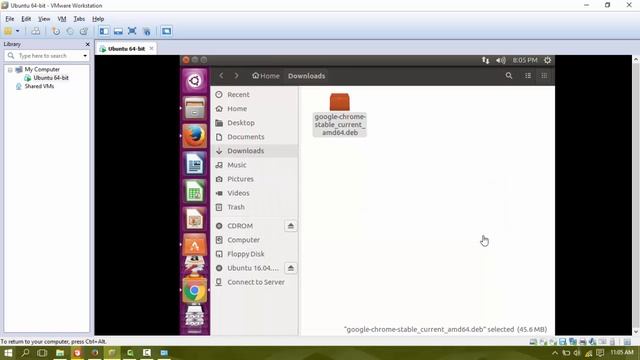This screenshot has width=640, height=360.
Task: Switch Files to grid view
Action: (544, 76)
